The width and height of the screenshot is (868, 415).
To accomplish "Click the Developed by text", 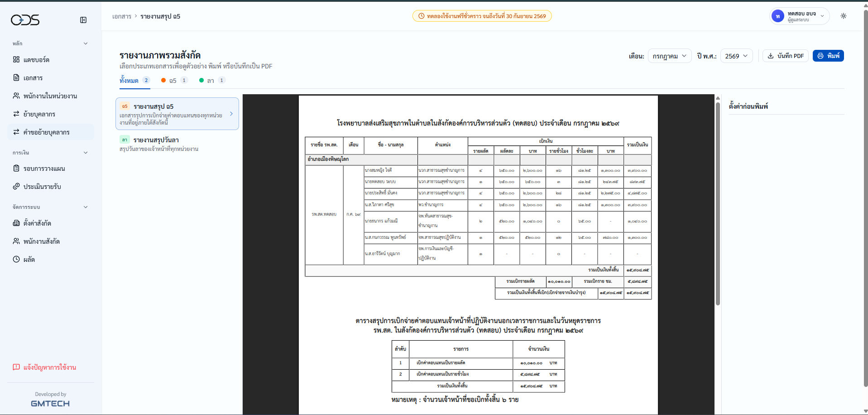I will coord(51,394).
